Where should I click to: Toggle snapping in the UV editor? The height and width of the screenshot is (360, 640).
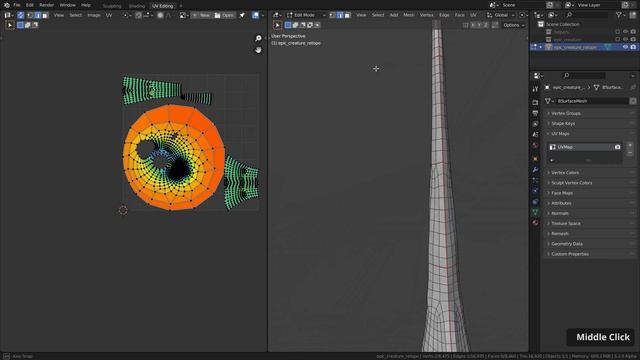click(139, 15)
